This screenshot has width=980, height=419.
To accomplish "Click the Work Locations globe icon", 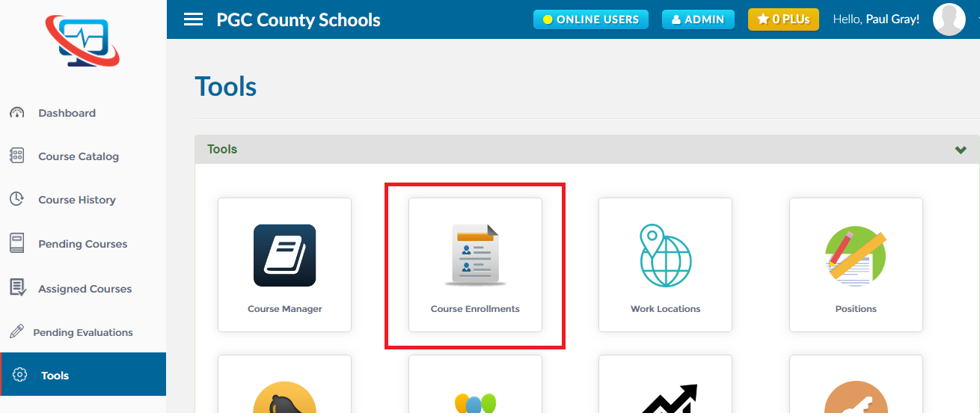I will [666, 256].
